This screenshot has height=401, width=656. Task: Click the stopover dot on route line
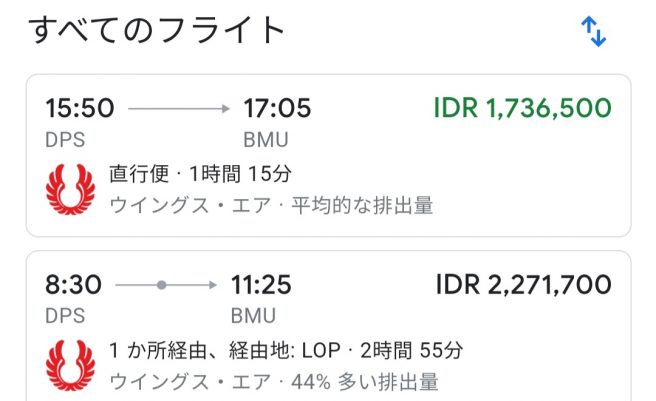point(161,285)
